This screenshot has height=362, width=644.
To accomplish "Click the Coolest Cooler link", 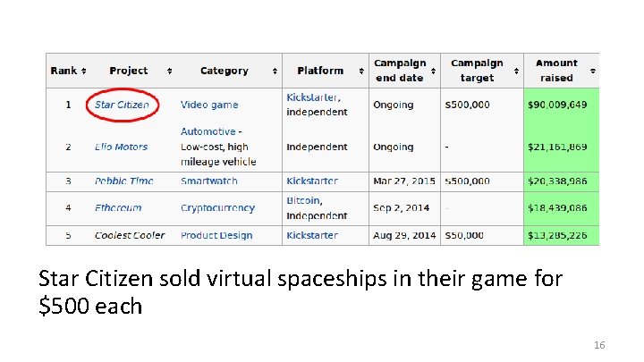I will 130,235.
